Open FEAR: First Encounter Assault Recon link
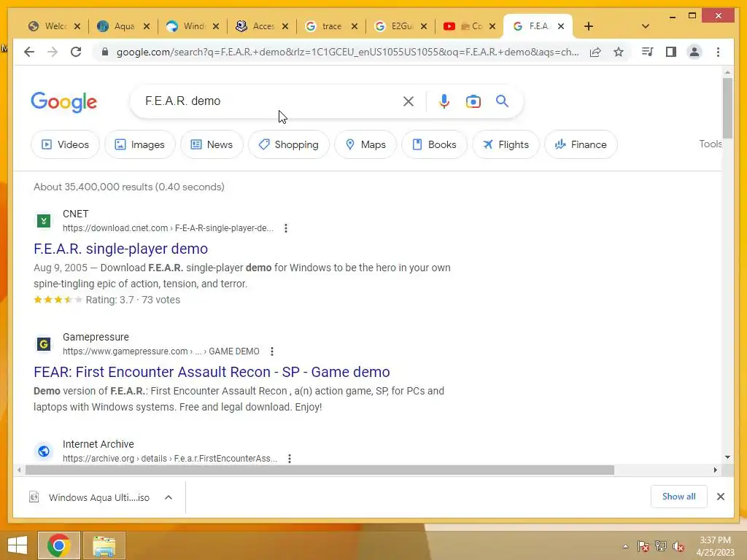The width and height of the screenshot is (747, 560). pos(212,372)
